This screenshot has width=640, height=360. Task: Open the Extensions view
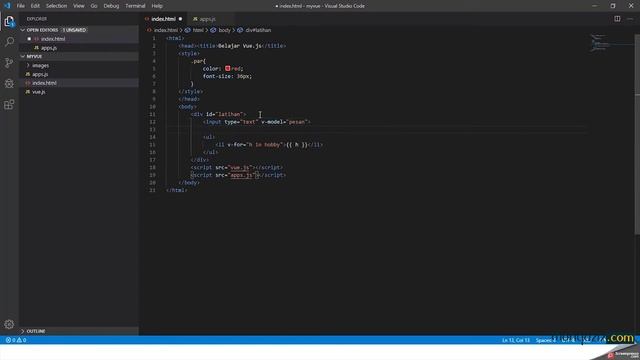(9, 104)
